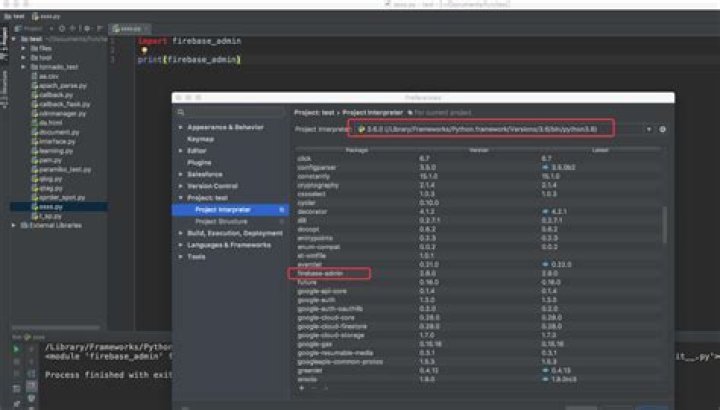Click the Package column header
This screenshot has height=410, width=720.
(356, 150)
